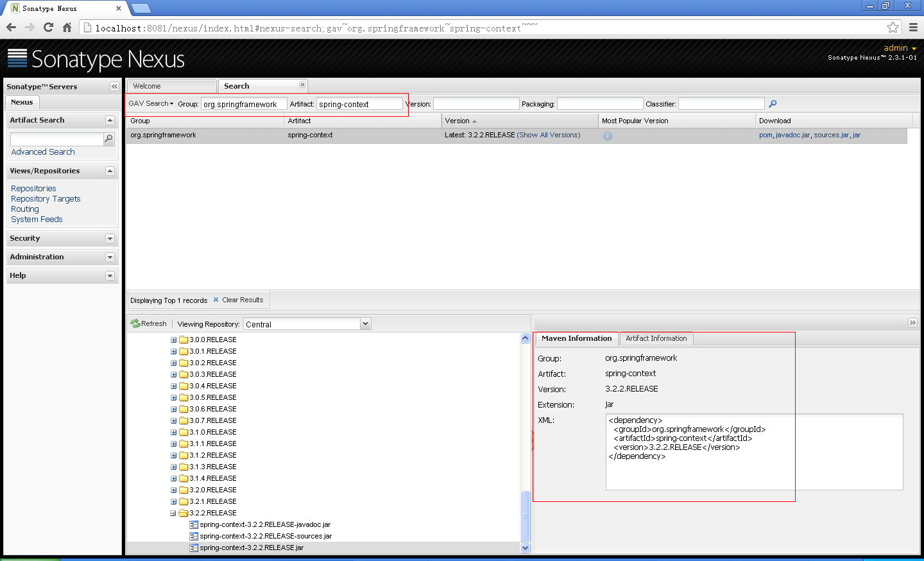Close the Search tab

[302, 85]
